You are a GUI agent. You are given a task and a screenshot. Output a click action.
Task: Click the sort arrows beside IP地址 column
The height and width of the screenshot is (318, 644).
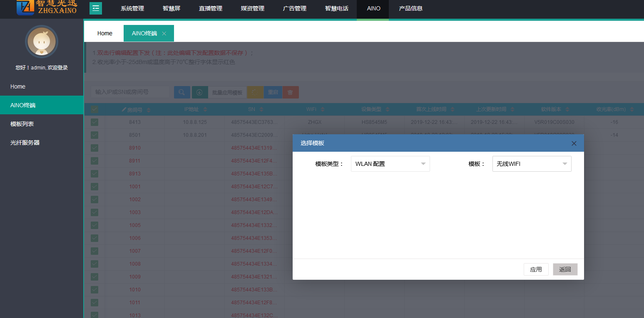(205, 110)
